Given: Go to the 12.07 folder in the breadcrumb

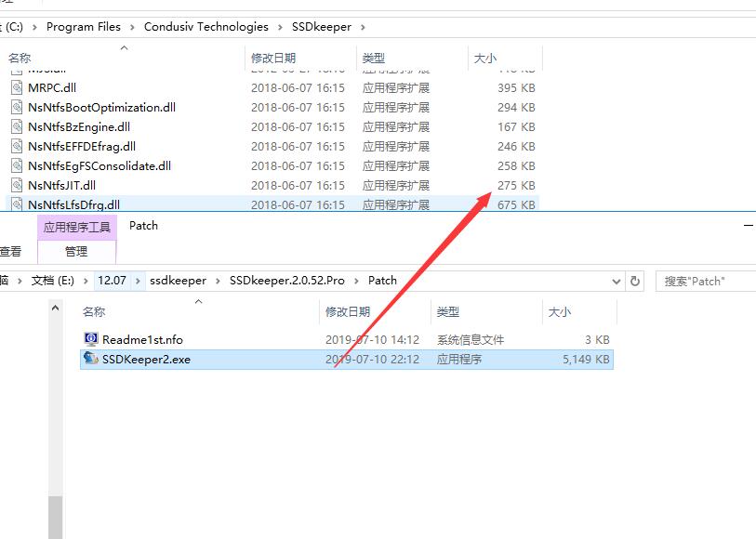Looking at the screenshot, I should click(x=112, y=281).
